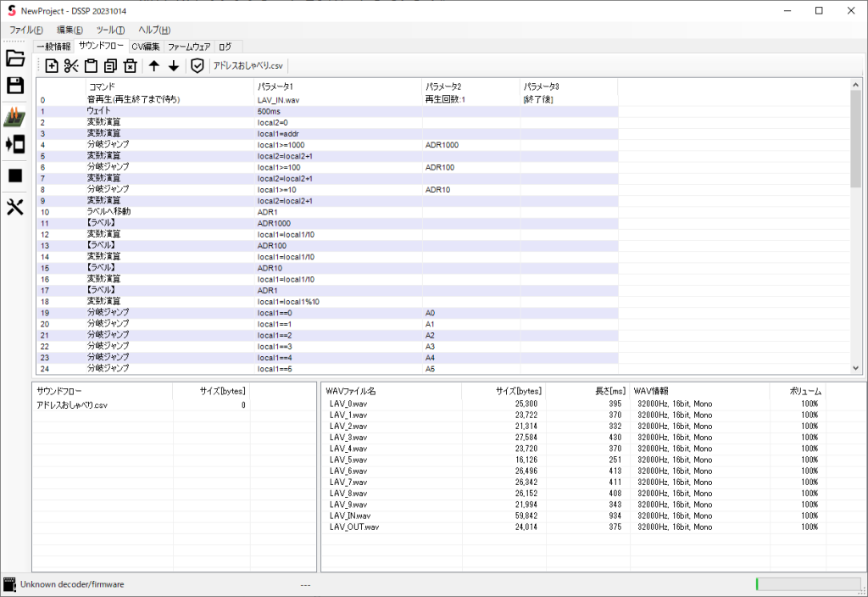The width and height of the screenshot is (868, 597).
Task: Move row down with down arrow
Action: [174, 66]
